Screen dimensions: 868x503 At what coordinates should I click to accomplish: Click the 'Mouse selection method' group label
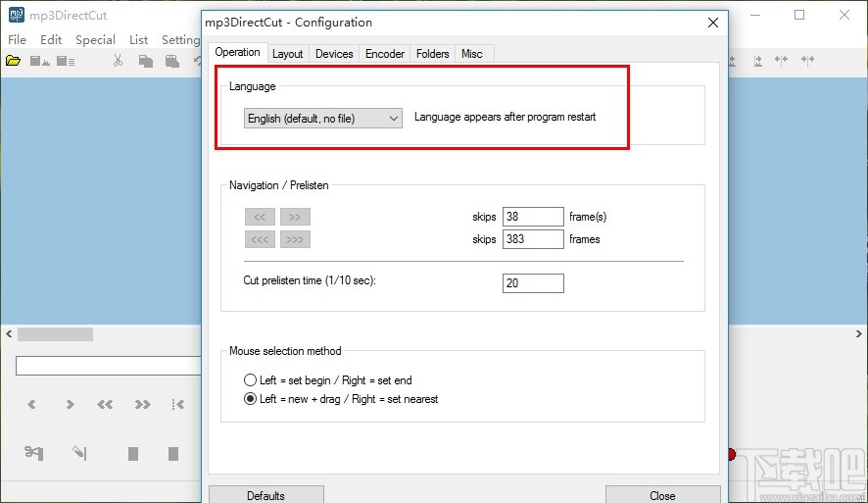click(285, 351)
